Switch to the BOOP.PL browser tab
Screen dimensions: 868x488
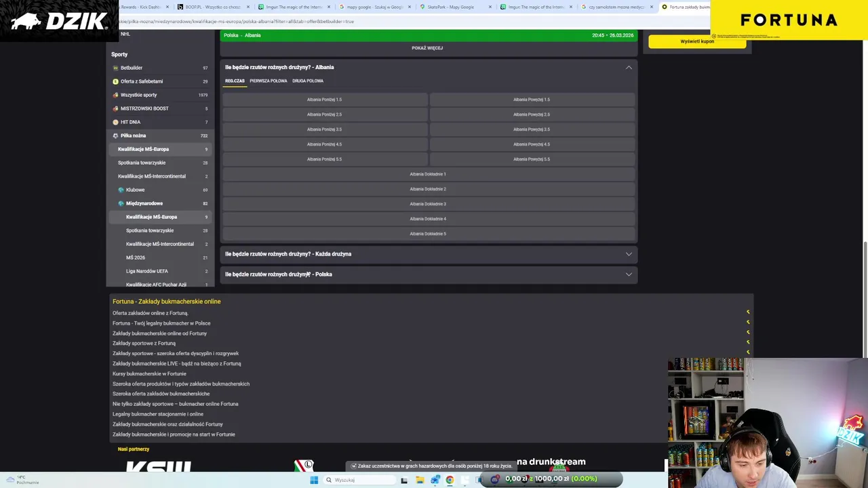212,7
